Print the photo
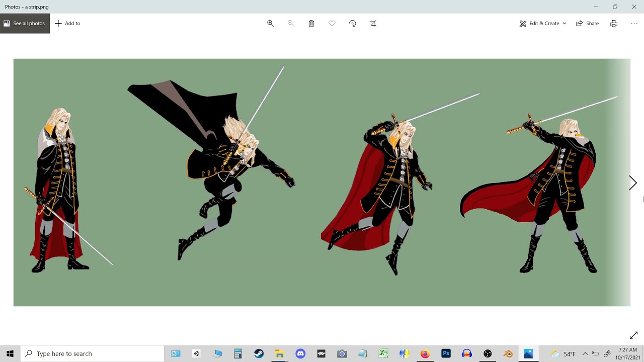Viewport: 644px width, 362px height. coord(614,23)
